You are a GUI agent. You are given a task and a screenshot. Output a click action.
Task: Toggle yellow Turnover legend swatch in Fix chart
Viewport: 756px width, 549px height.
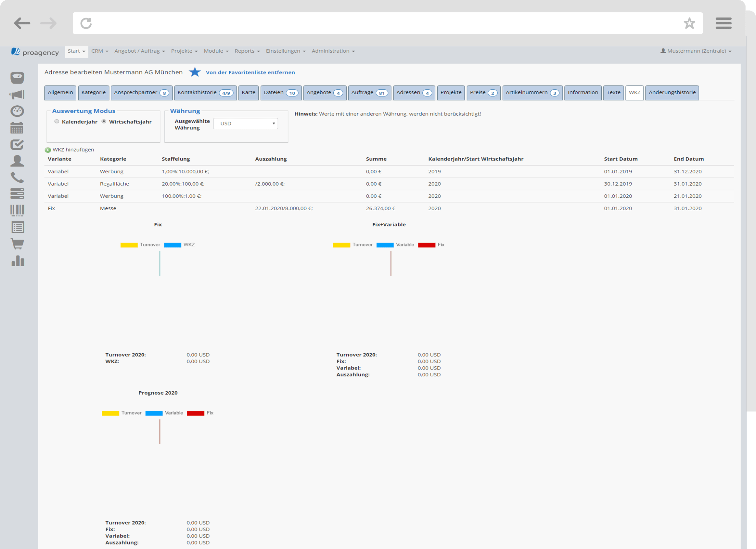(129, 245)
